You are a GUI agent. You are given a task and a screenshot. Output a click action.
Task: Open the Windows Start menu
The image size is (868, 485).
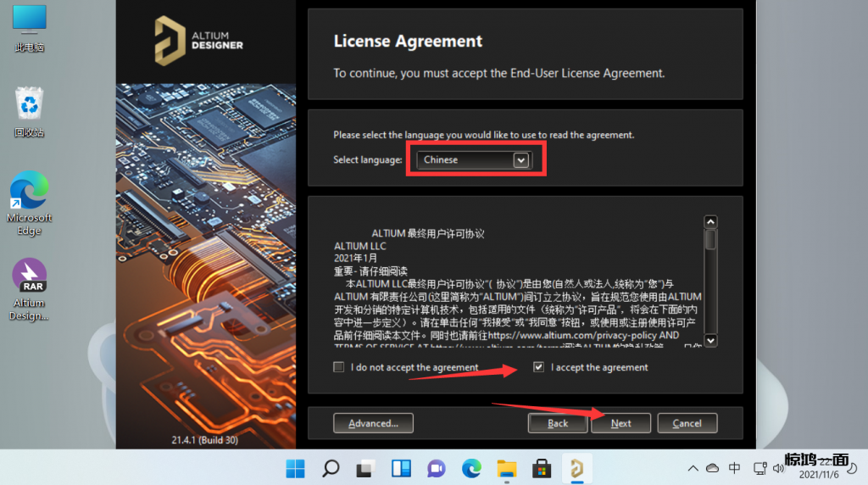point(296,468)
